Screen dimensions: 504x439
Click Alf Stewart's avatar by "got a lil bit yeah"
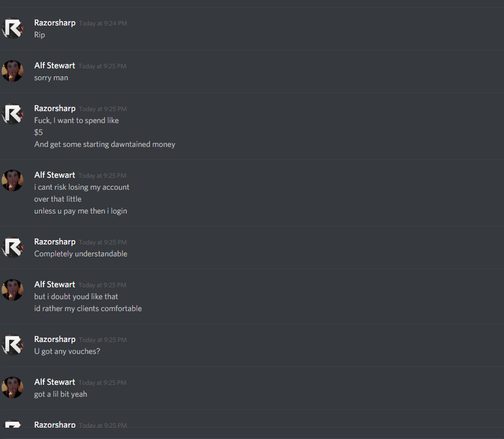click(x=12, y=388)
